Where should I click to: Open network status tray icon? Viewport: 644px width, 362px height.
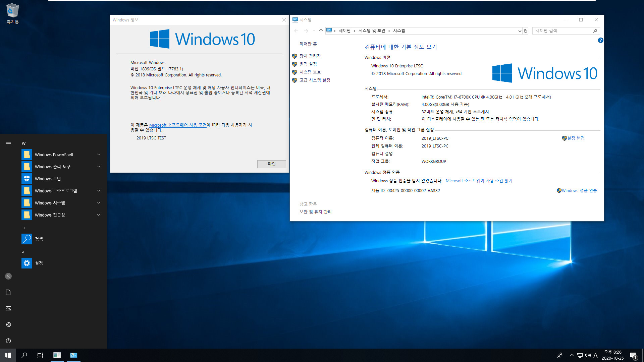pyautogui.click(x=580, y=355)
